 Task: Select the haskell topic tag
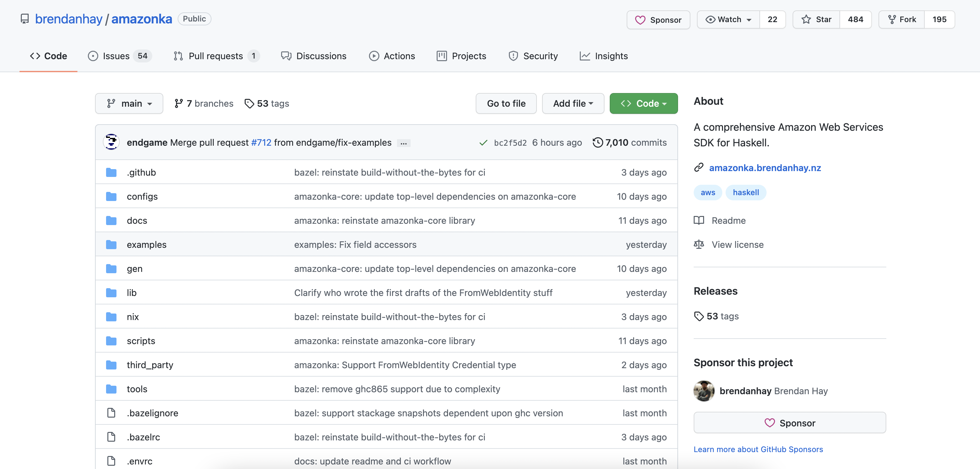coord(745,193)
